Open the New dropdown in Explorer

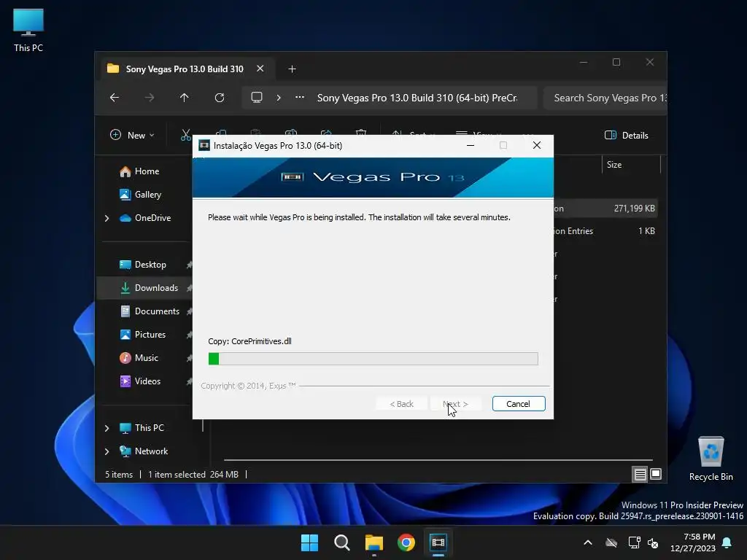click(x=132, y=135)
